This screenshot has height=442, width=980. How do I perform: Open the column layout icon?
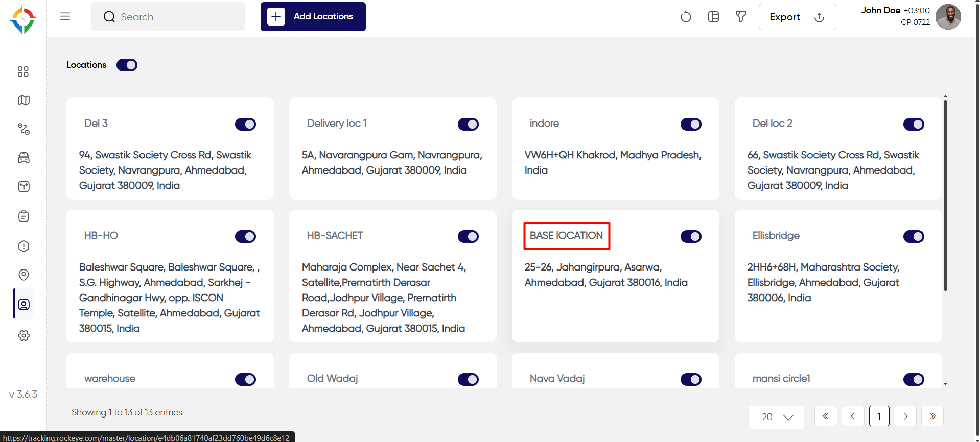[x=713, y=17]
